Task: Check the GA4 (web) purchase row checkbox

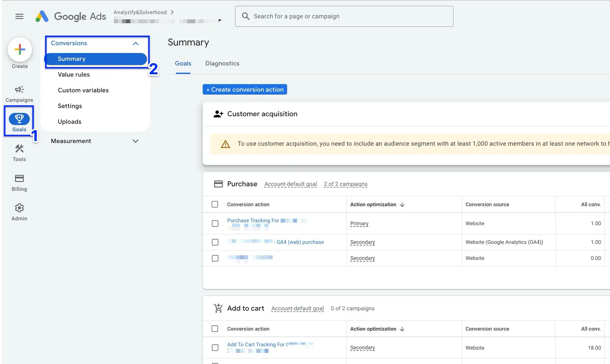Action: coord(215,242)
